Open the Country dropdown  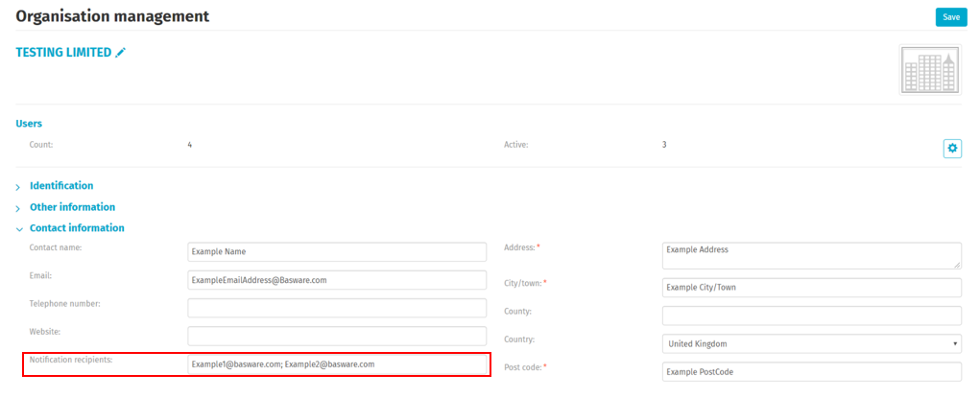[x=811, y=343]
